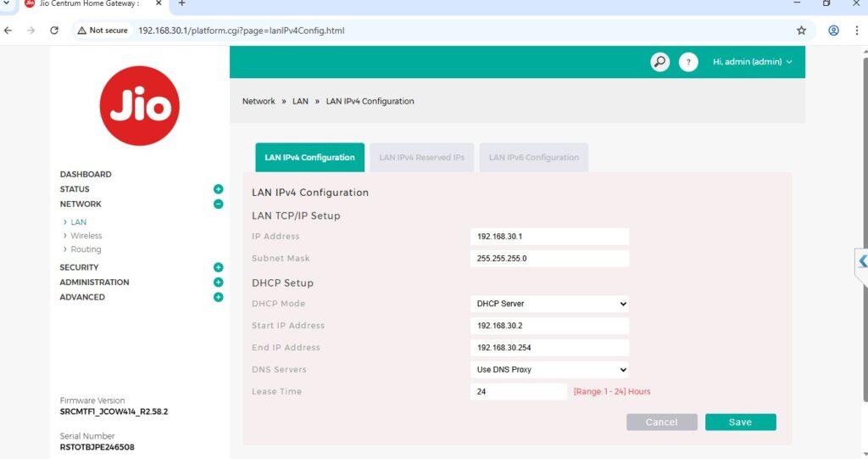Open the help question mark icon
868x459 pixels.
(688, 62)
